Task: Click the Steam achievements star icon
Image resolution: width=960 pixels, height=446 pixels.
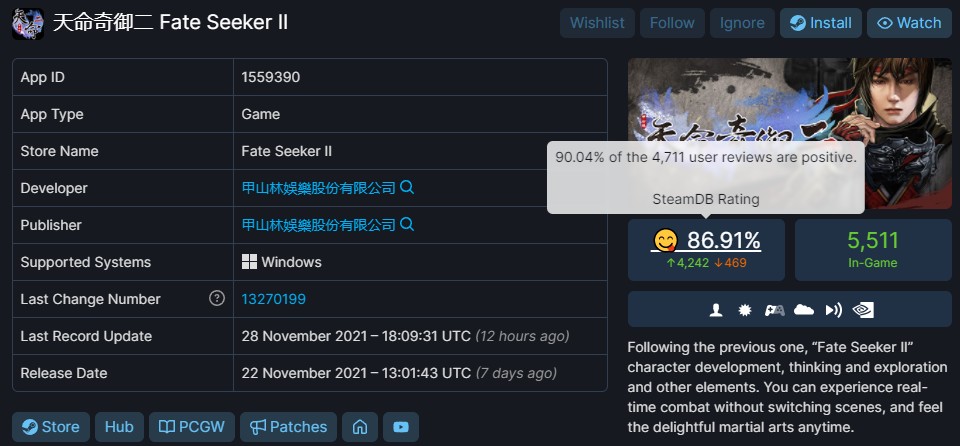Action: tap(744, 310)
